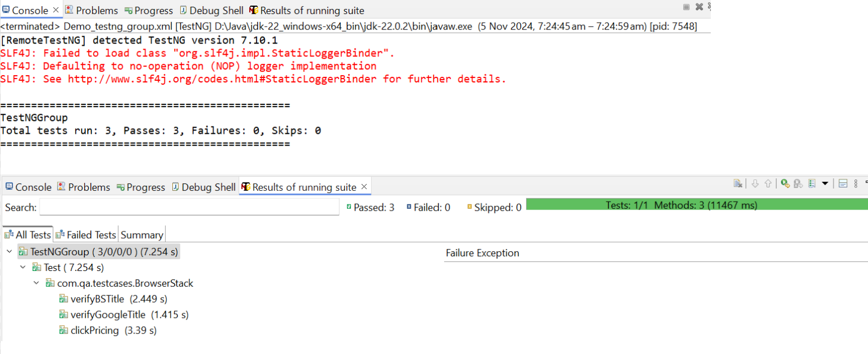Click the Clear results icon in toolbar
The height and width of the screenshot is (354, 868).
click(x=737, y=183)
